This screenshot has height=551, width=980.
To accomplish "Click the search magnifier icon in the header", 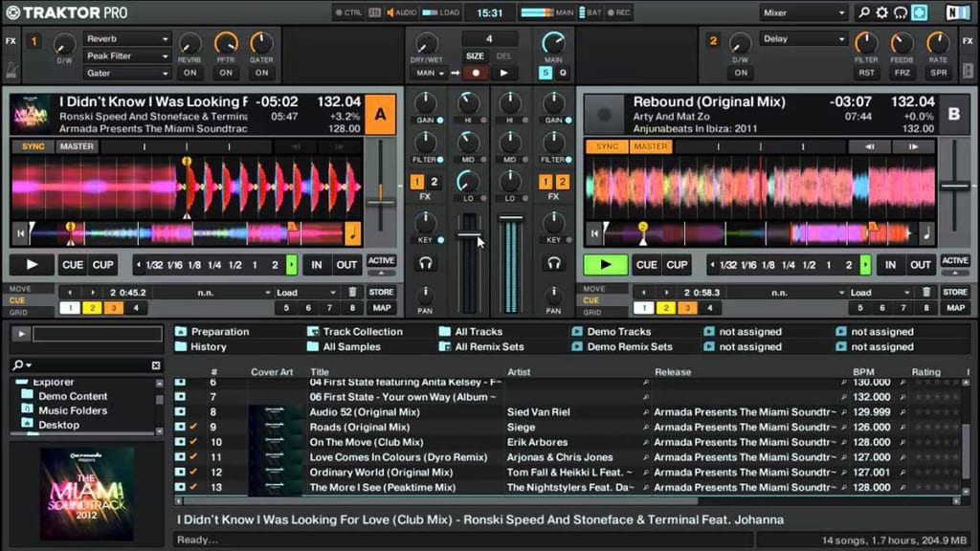I will (864, 12).
